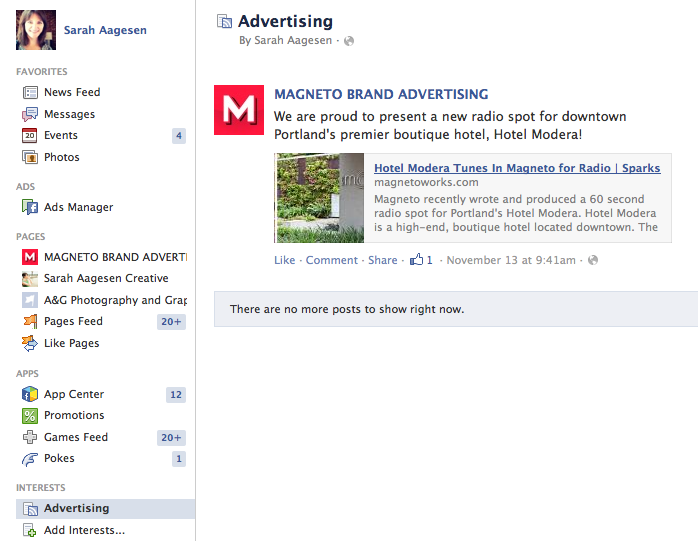The image size is (698, 541).
Task: Like the Magneto post
Action: 284,260
